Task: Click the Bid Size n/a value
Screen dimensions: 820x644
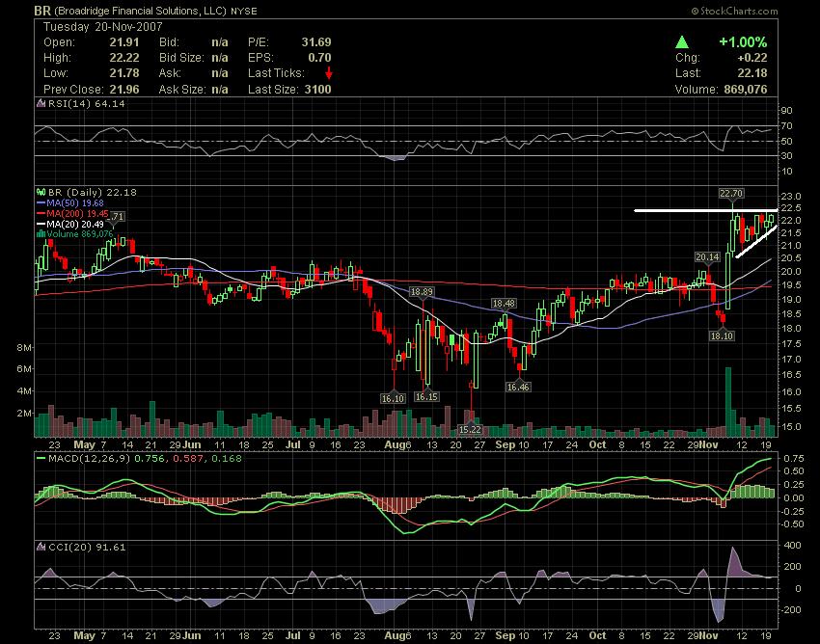Action: 220,58
